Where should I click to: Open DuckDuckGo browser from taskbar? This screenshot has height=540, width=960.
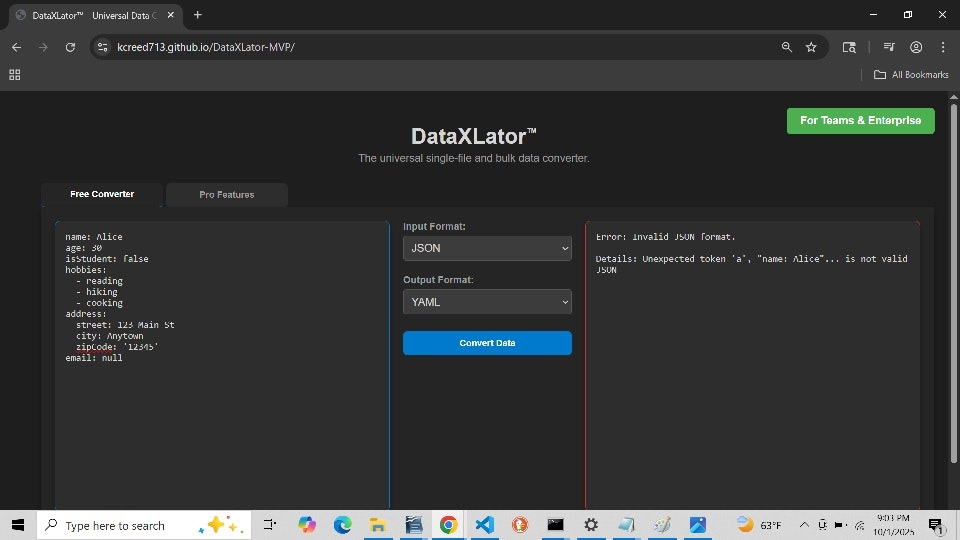pyautogui.click(x=520, y=525)
